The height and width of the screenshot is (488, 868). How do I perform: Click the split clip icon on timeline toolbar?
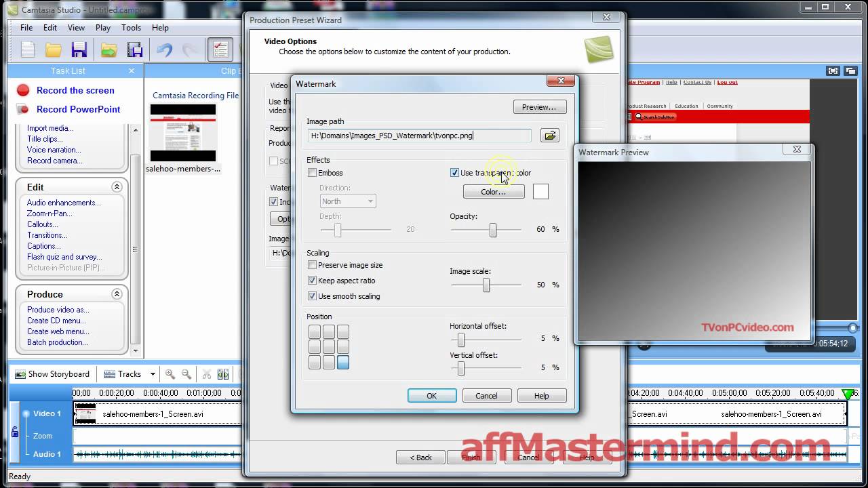pos(207,374)
